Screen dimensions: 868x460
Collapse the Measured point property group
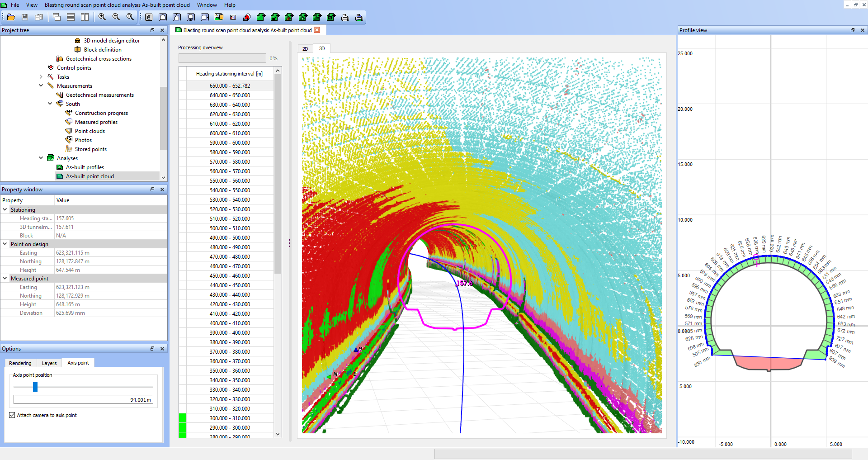[5, 278]
